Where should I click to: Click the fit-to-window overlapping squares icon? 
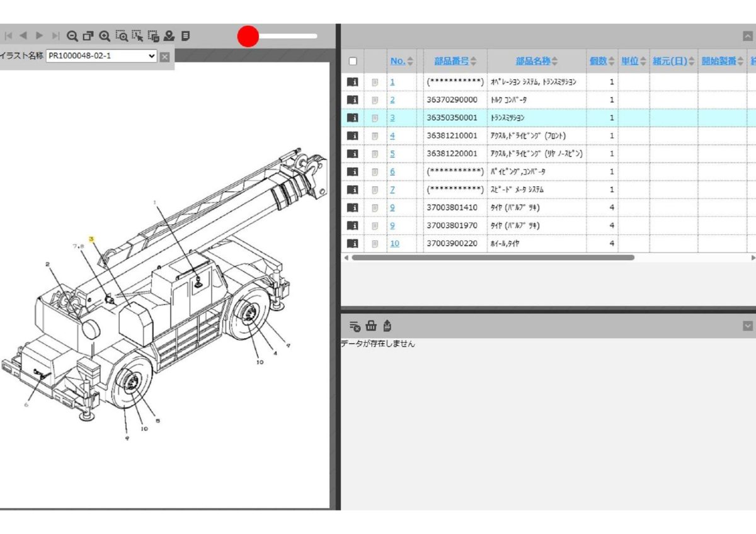coord(89,36)
